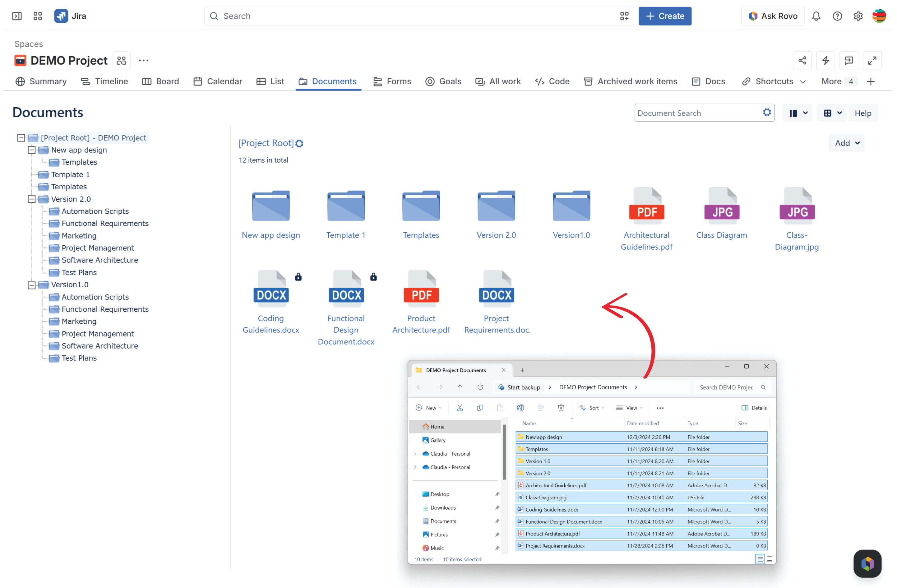Image resolution: width=897 pixels, height=588 pixels.
Task: Switch to the Board tab
Action: click(160, 81)
